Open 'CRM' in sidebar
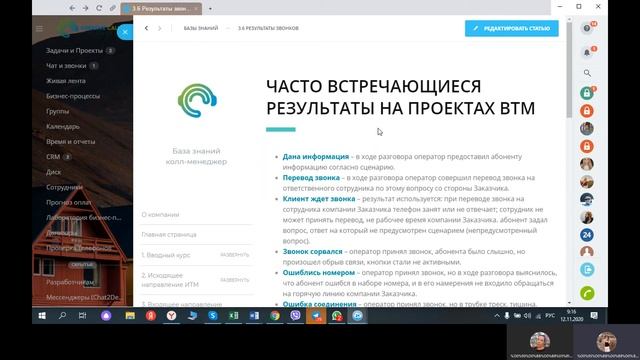Viewport: 640px width, 360px height. coord(53,157)
